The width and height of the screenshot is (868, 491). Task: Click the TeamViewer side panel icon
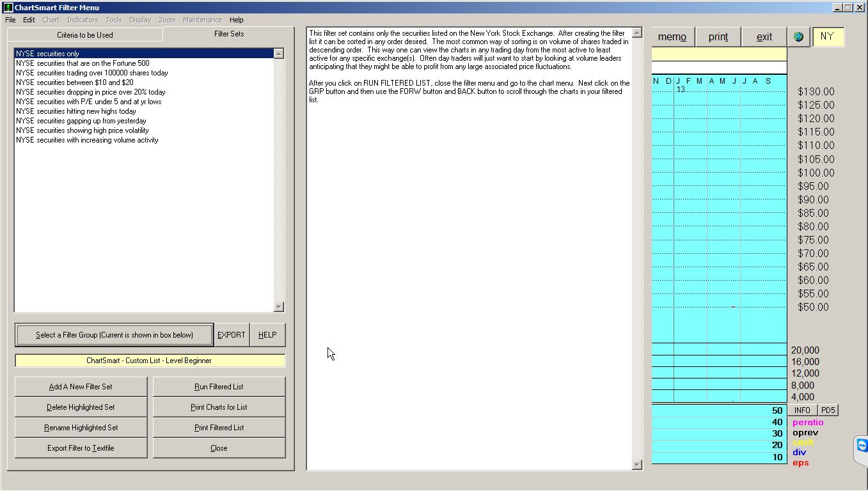[x=862, y=446]
